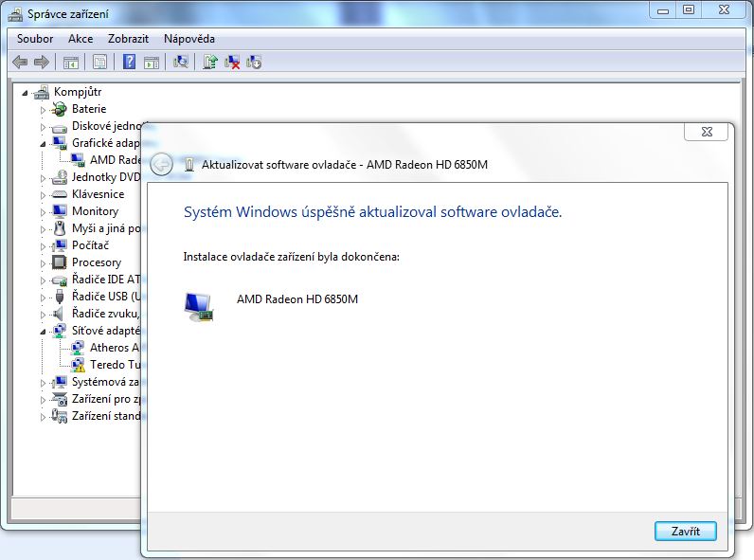
Task: Click the Properties toolbar icon
Action: 99,63
